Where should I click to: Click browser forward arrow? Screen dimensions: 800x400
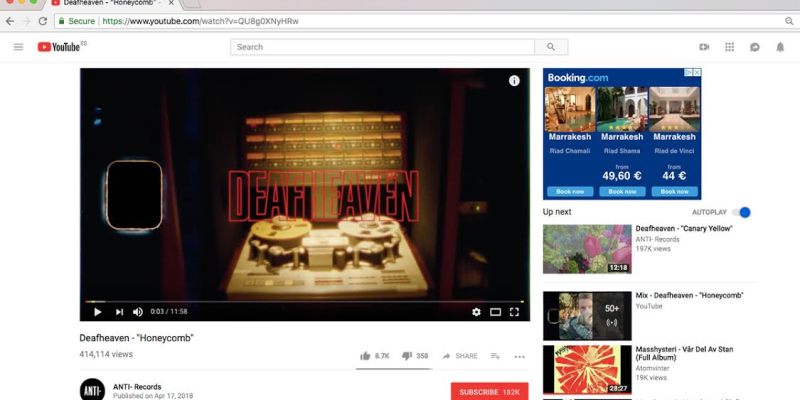pos(27,21)
